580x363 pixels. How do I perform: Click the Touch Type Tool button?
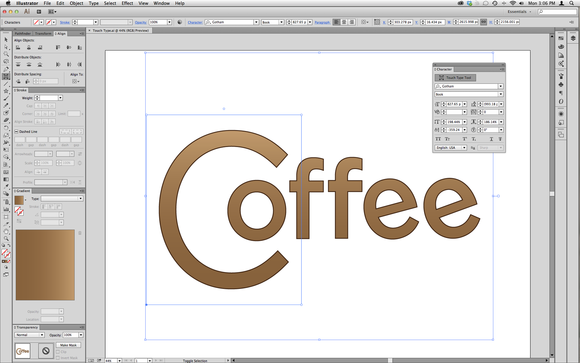pyautogui.click(x=455, y=78)
